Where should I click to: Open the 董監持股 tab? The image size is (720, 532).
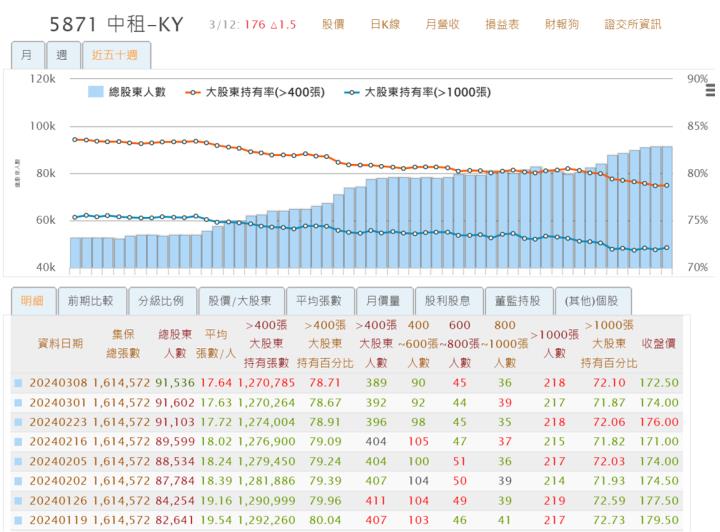518,301
